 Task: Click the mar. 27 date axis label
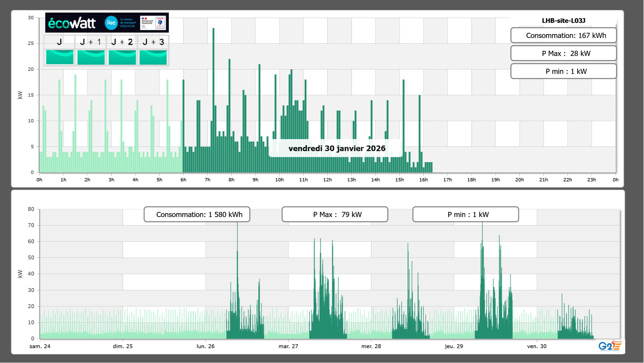(x=288, y=346)
